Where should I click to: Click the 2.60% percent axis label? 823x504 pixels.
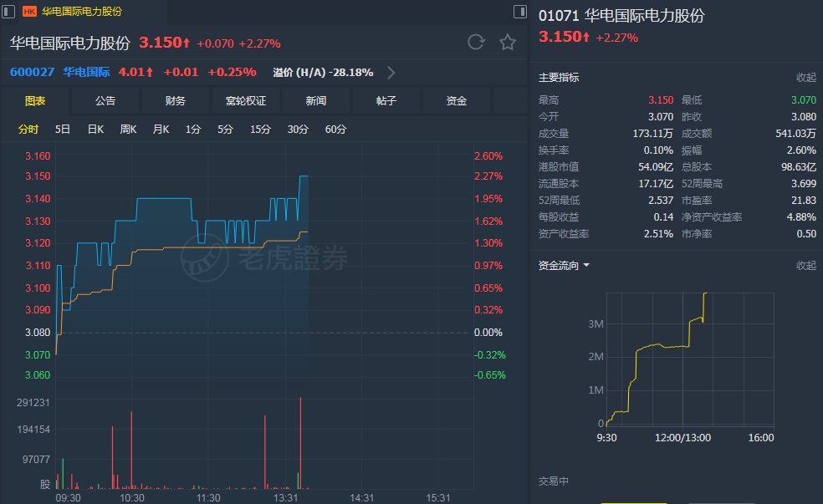[488, 155]
